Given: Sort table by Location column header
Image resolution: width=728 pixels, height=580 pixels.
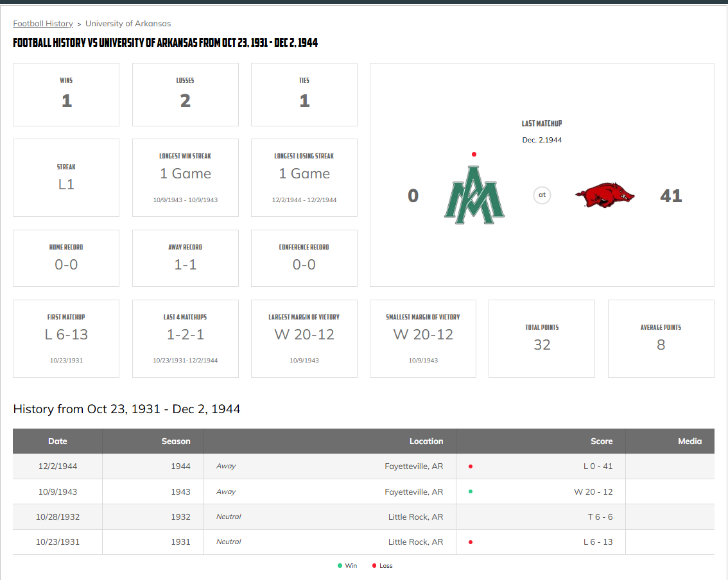Looking at the screenshot, I should point(329,441).
